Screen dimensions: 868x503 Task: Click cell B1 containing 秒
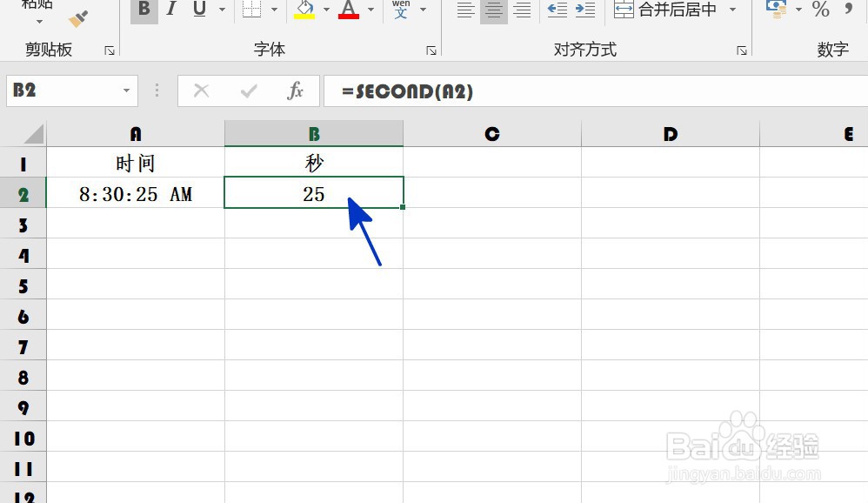coord(314,163)
